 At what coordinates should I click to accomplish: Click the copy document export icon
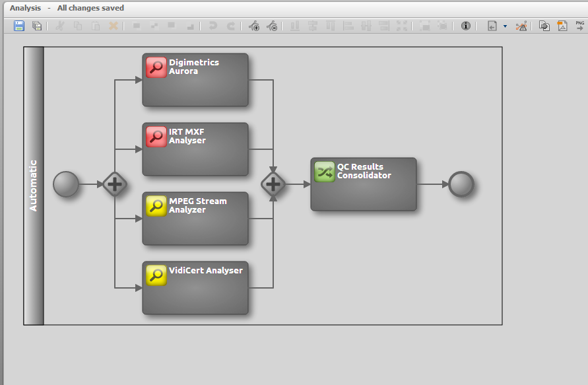[544, 26]
